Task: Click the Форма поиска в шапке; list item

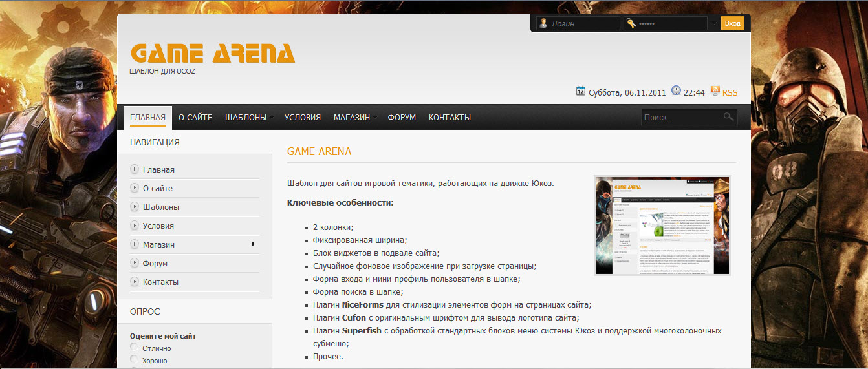Action: [x=358, y=292]
